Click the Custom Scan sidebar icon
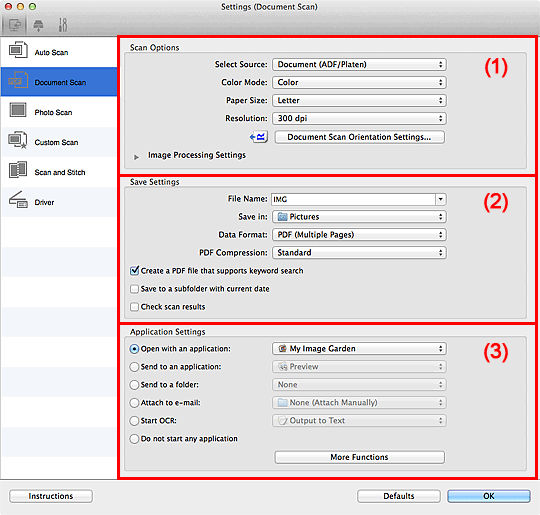 pyautogui.click(x=18, y=141)
